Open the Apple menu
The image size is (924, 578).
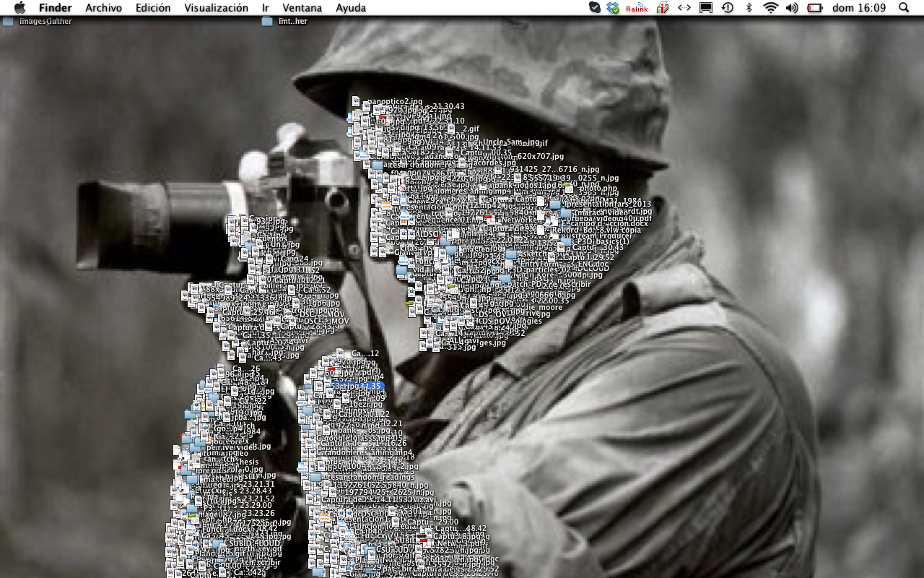tap(19, 8)
